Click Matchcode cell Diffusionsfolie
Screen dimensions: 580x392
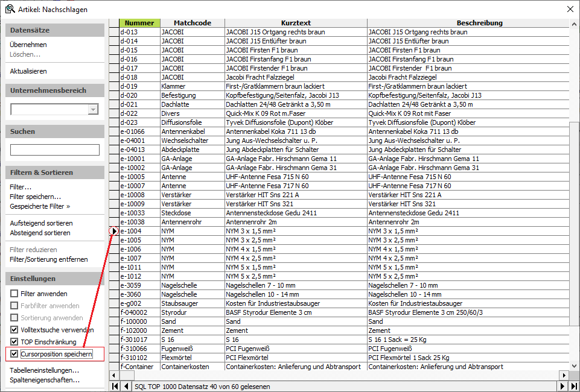tap(193, 122)
